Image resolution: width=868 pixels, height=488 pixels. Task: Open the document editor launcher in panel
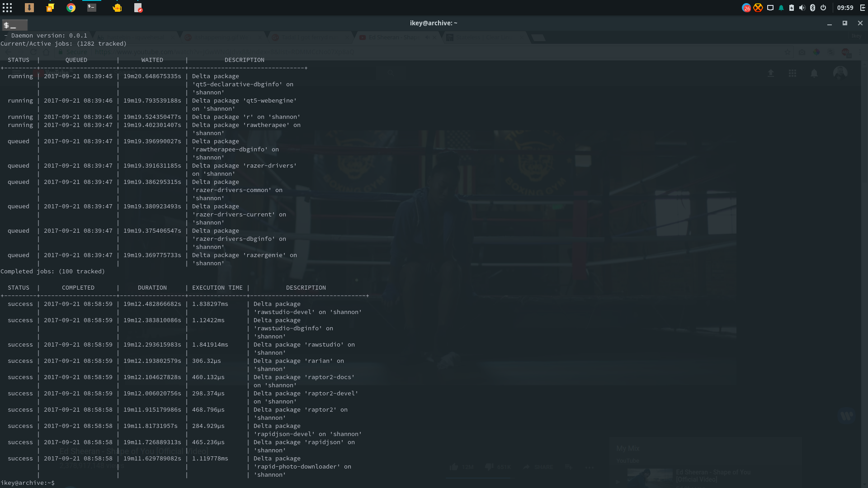(x=138, y=8)
